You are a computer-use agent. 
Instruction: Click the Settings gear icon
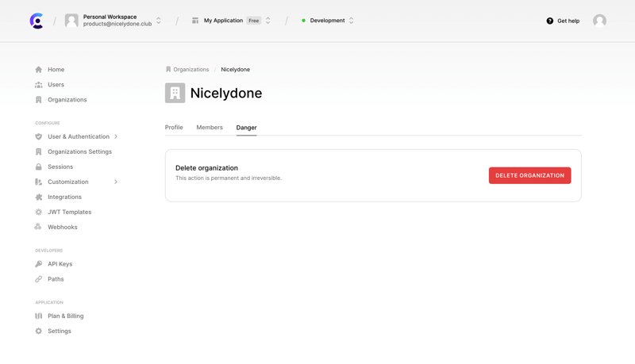[x=38, y=331]
